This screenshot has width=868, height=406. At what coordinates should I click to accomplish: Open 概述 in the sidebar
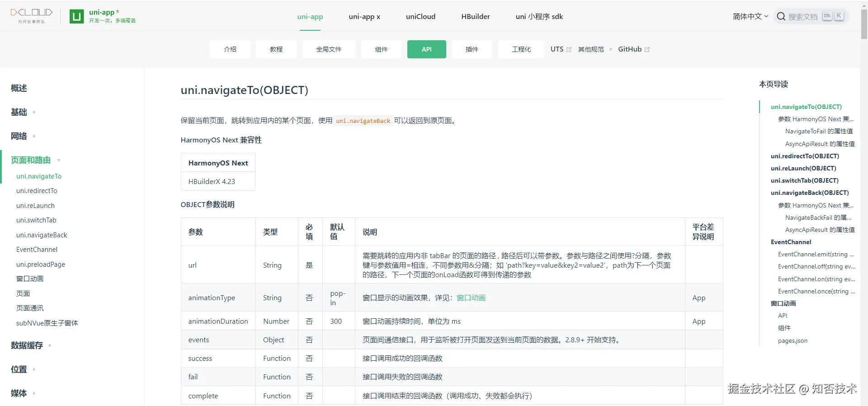pyautogui.click(x=19, y=88)
